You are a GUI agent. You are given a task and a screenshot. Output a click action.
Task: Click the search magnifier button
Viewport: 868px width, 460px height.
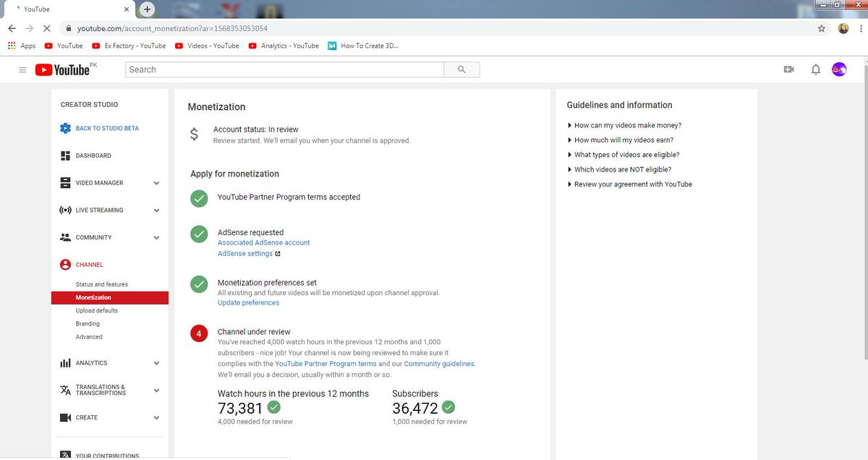461,69
